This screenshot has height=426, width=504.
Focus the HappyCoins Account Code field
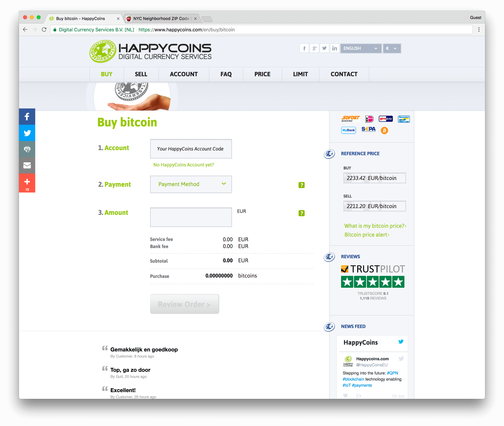[191, 149]
